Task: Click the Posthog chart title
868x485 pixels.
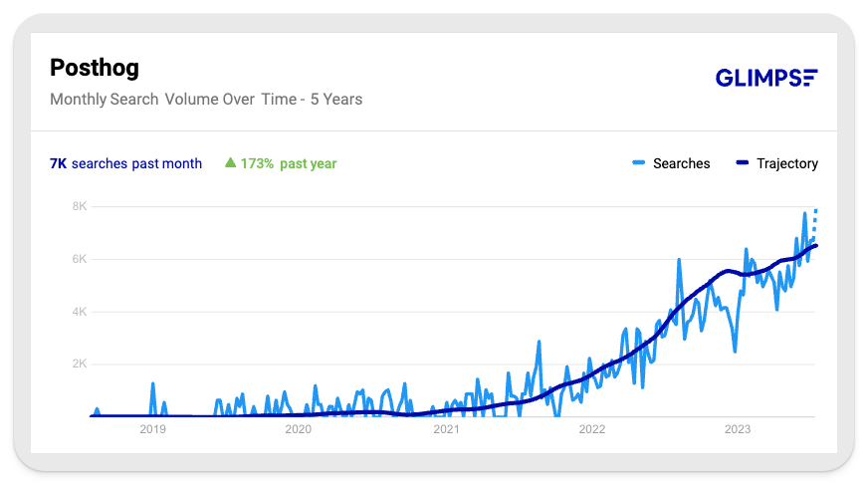Action: (x=95, y=68)
